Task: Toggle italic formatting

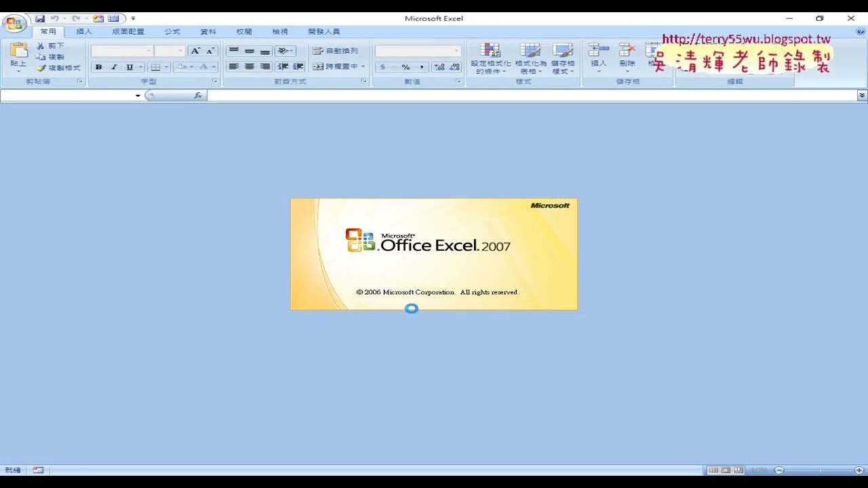Action: (x=114, y=67)
